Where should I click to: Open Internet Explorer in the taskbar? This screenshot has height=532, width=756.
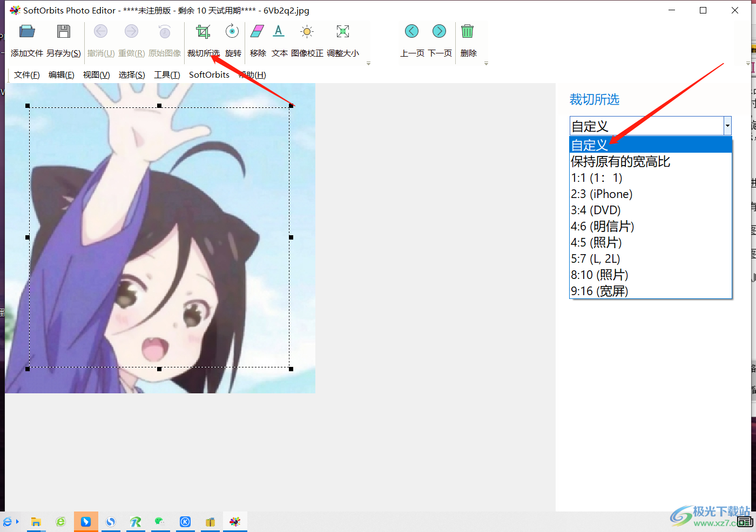tap(8, 522)
